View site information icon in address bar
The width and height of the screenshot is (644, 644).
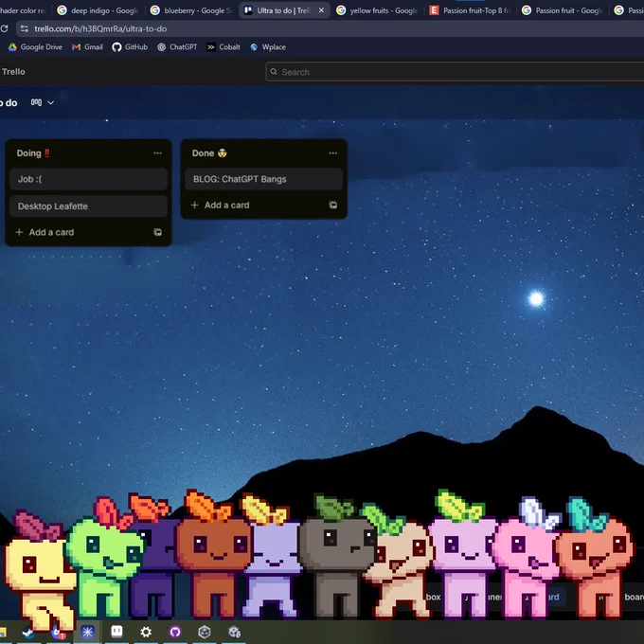coord(25,28)
